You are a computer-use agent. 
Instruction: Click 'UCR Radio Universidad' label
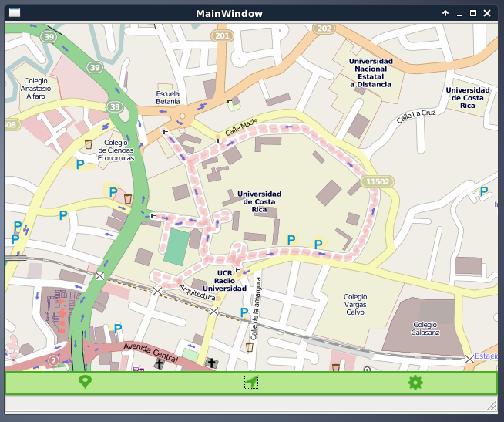tap(224, 281)
